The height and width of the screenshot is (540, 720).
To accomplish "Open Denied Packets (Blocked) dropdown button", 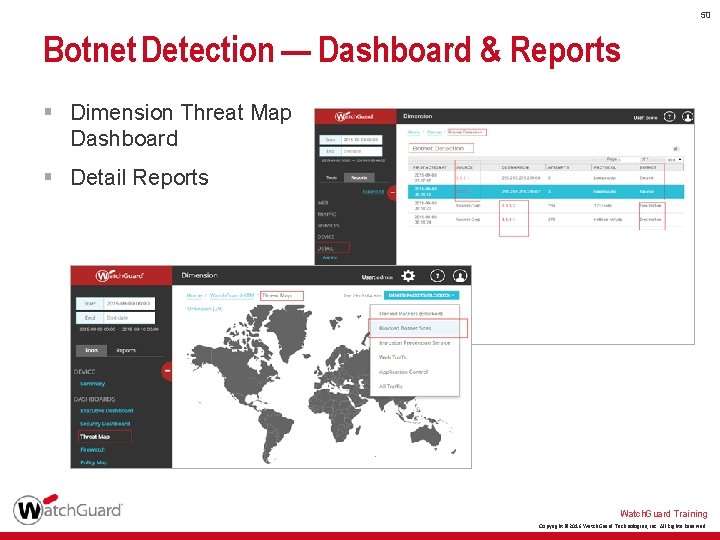I will (422, 295).
